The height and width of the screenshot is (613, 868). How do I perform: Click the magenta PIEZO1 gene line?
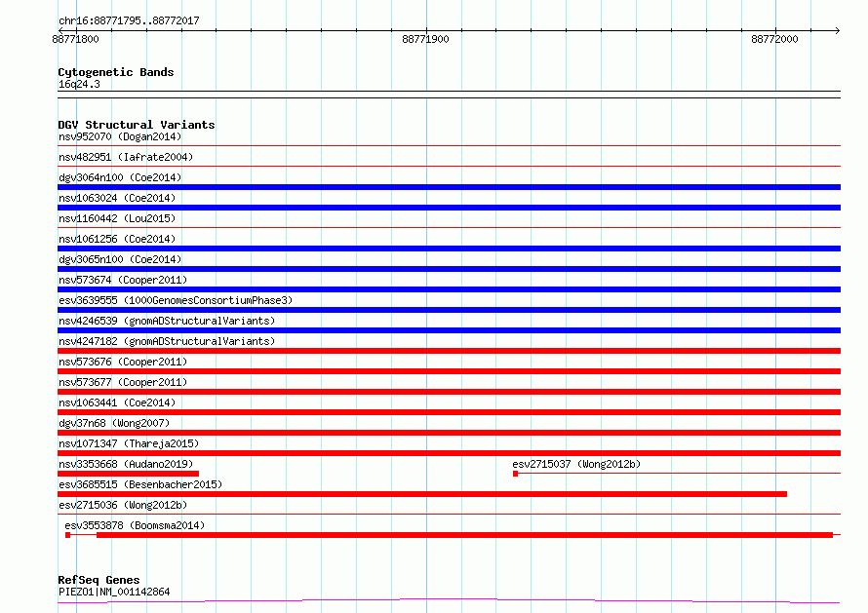449,601
